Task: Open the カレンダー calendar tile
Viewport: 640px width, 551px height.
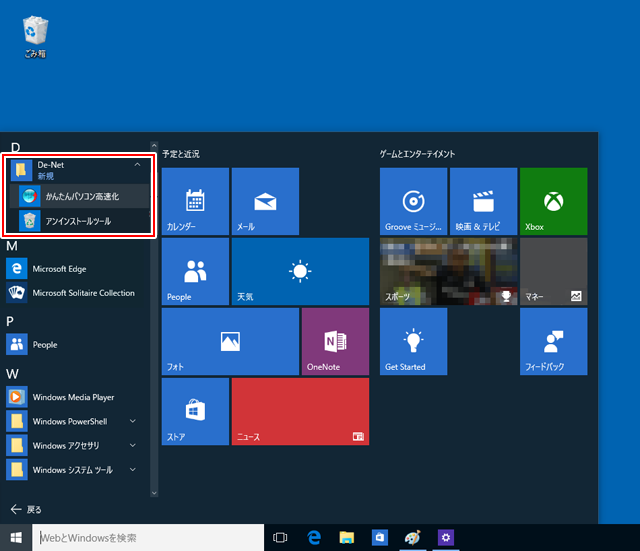Action: (x=195, y=201)
